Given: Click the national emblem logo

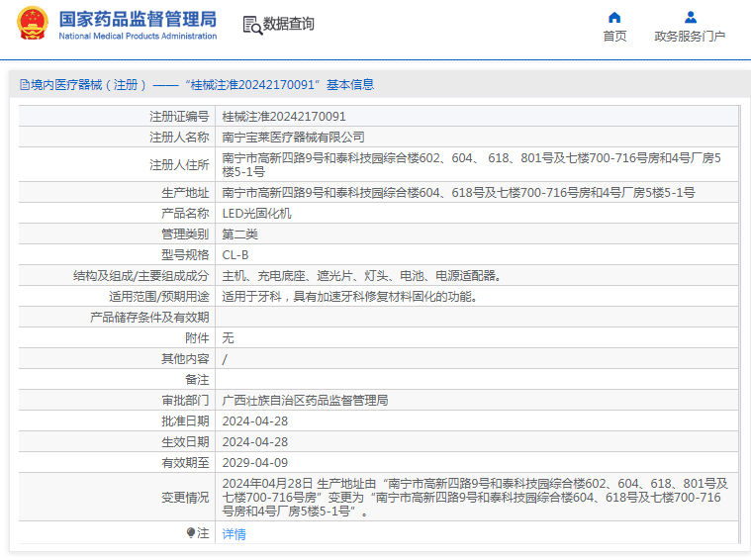Looking at the screenshot, I should (32, 23).
